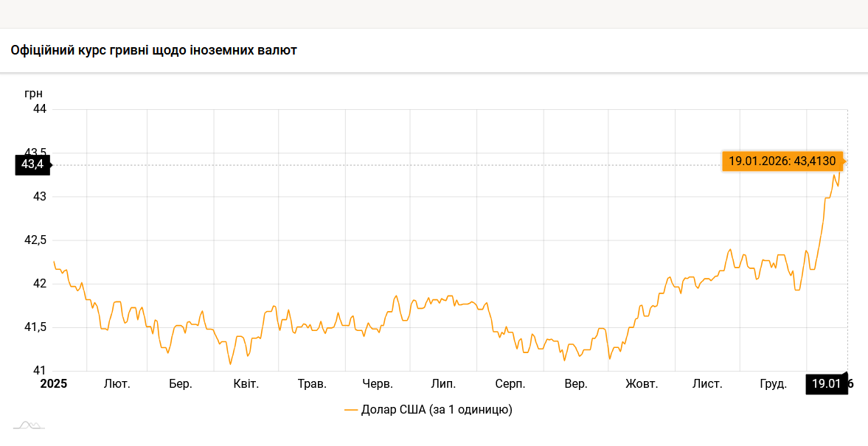Click the 2025 year axis label
The image size is (868, 446).
(54, 383)
